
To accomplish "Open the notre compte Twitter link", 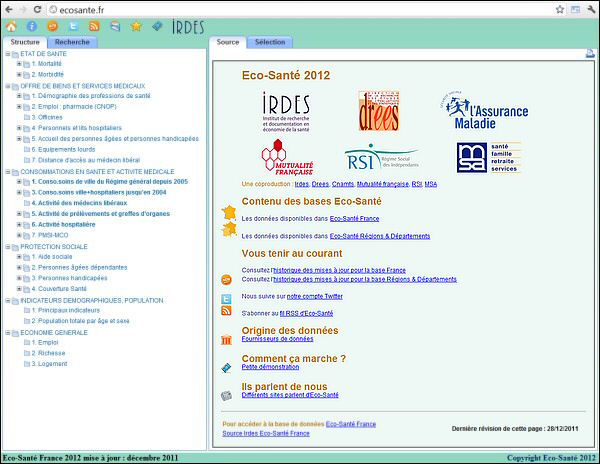I will (x=315, y=296).
